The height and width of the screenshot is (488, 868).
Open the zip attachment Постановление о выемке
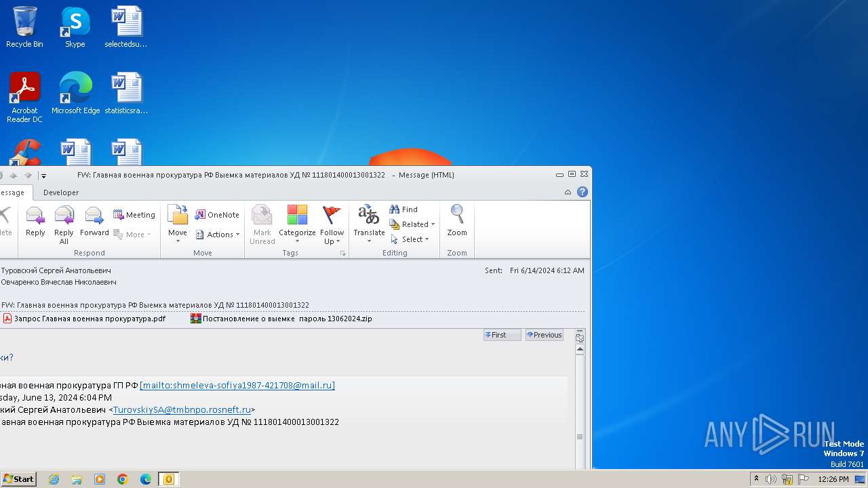point(281,319)
